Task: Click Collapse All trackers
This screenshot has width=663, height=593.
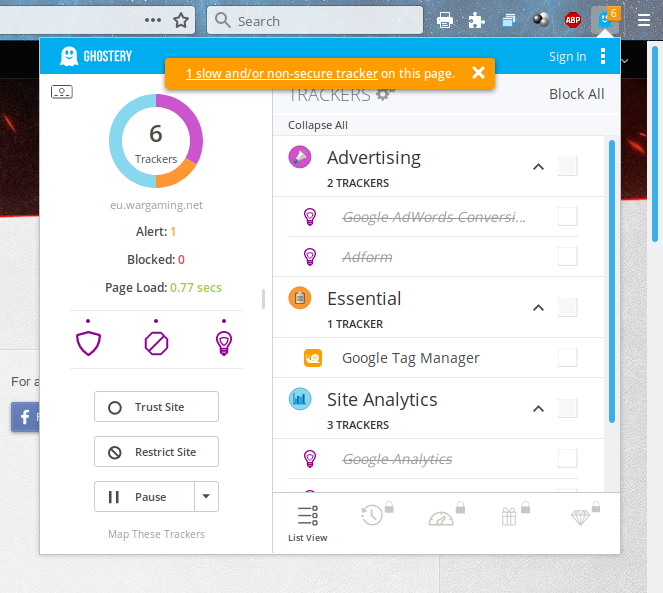Action: (318, 125)
